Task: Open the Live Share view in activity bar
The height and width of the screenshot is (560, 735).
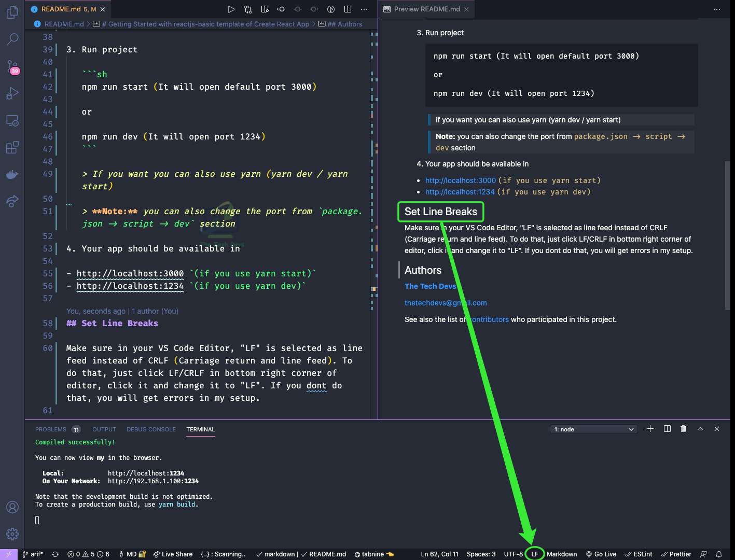Action: tap(12, 201)
